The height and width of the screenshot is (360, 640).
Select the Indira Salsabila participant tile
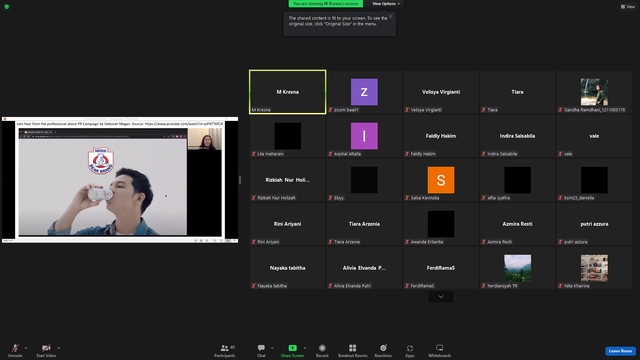518,136
